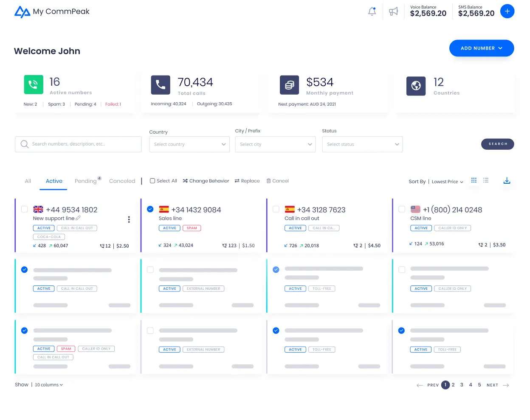Tick the Select All checkbox
This screenshot has height=420, width=530.
click(x=152, y=181)
